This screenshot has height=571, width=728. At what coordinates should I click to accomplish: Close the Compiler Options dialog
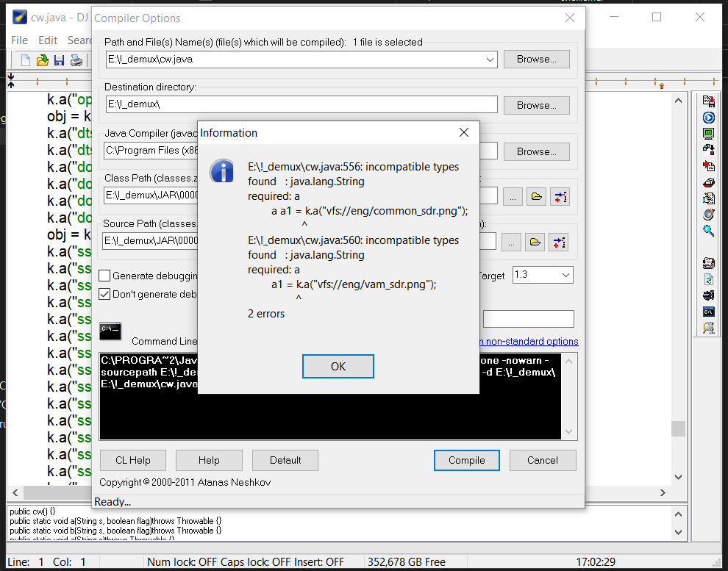tap(570, 18)
